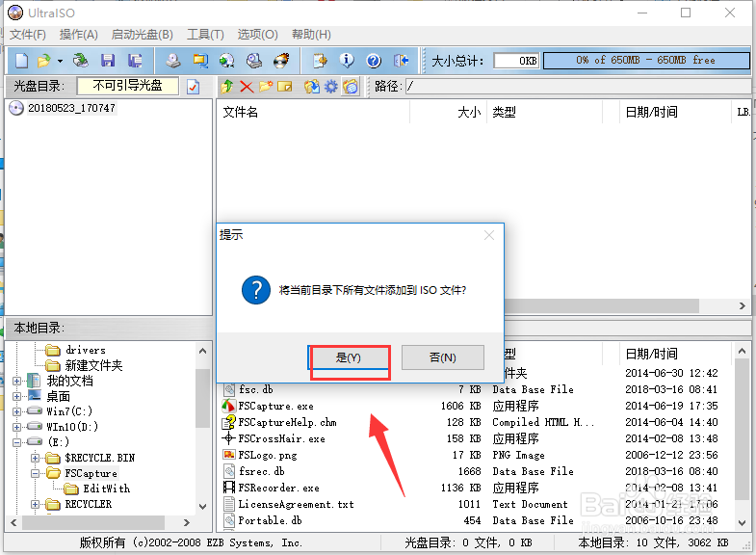Collapse the FSCapture folder node
The height and width of the screenshot is (555, 756).
[x=35, y=473]
